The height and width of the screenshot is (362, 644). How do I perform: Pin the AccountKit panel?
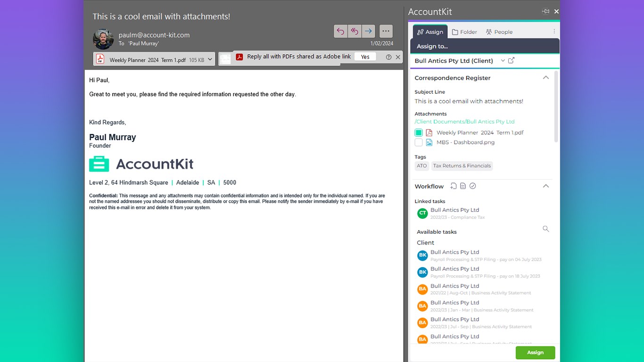(545, 11)
